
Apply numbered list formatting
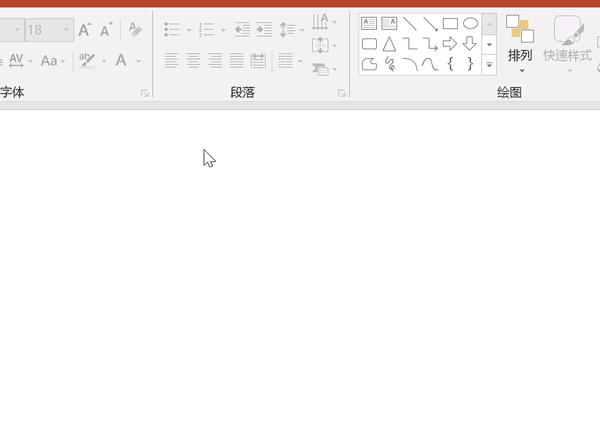click(206, 29)
